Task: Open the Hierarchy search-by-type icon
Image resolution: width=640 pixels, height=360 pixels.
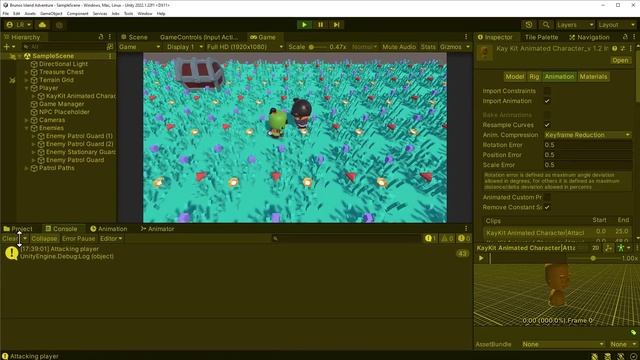Action: click(110, 47)
